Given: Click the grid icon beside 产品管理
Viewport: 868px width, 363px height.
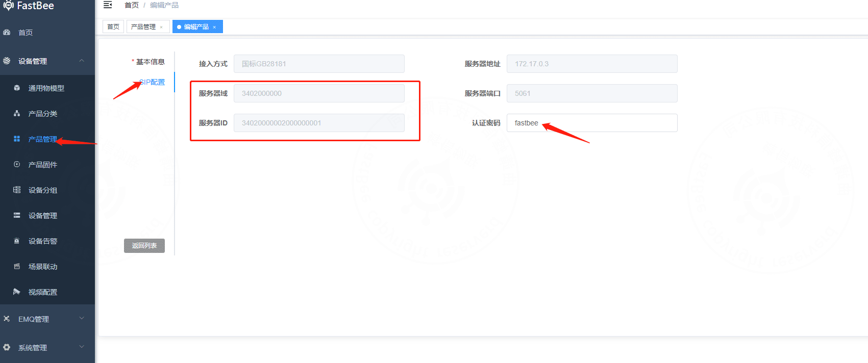Looking at the screenshot, I should coord(17,139).
